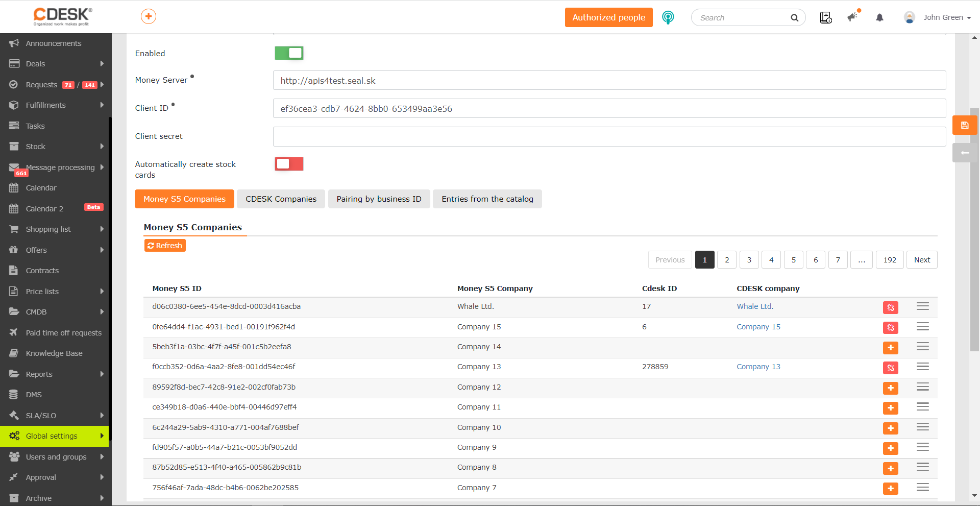
Task: Open the document clock icon in header
Action: (826, 18)
